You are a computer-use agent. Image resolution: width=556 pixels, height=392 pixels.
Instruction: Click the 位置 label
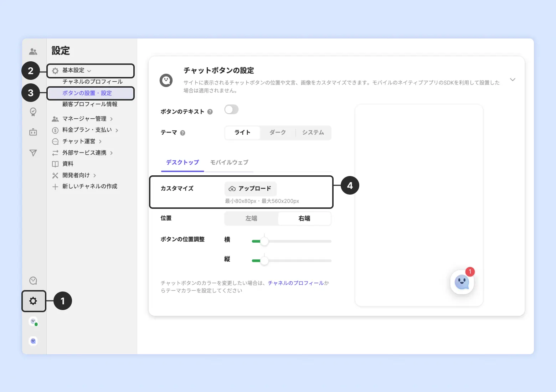[166, 218]
